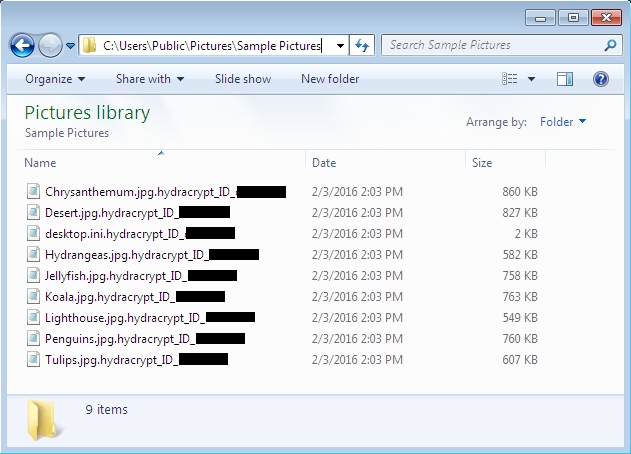Click the Slide show button
This screenshot has width=631, height=454.
coord(243,79)
